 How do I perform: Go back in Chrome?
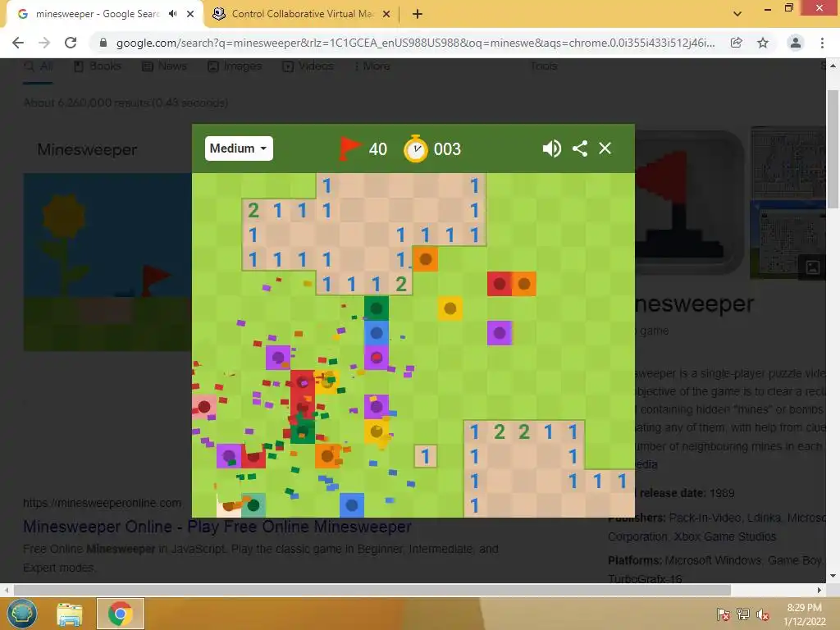click(x=18, y=43)
